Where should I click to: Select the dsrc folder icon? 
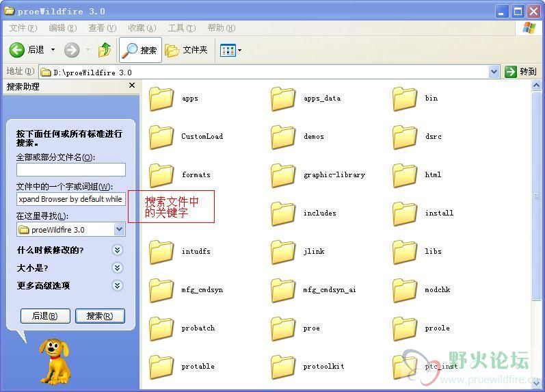[x=405, y=137]
